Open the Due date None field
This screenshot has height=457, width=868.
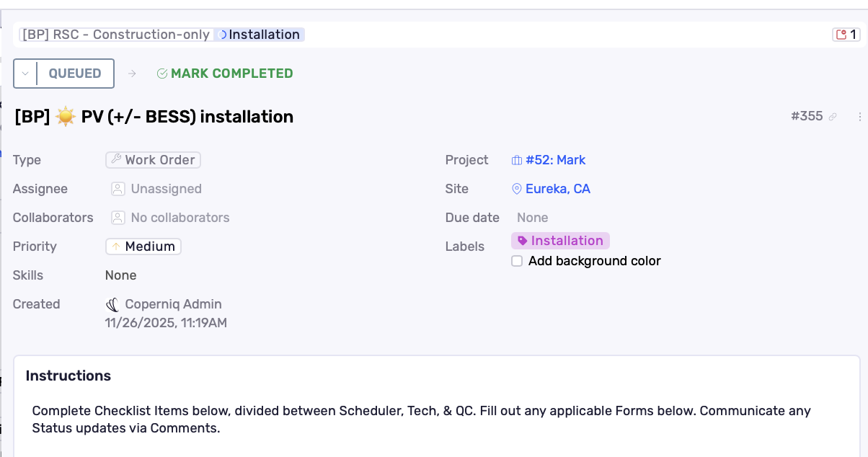click(533, 218)
